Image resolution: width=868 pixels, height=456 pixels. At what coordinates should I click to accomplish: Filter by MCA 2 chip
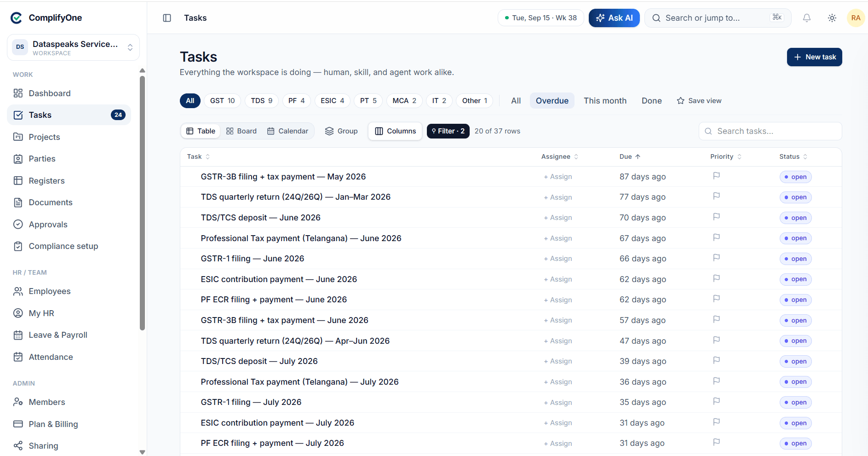click(x=404, y=101)
